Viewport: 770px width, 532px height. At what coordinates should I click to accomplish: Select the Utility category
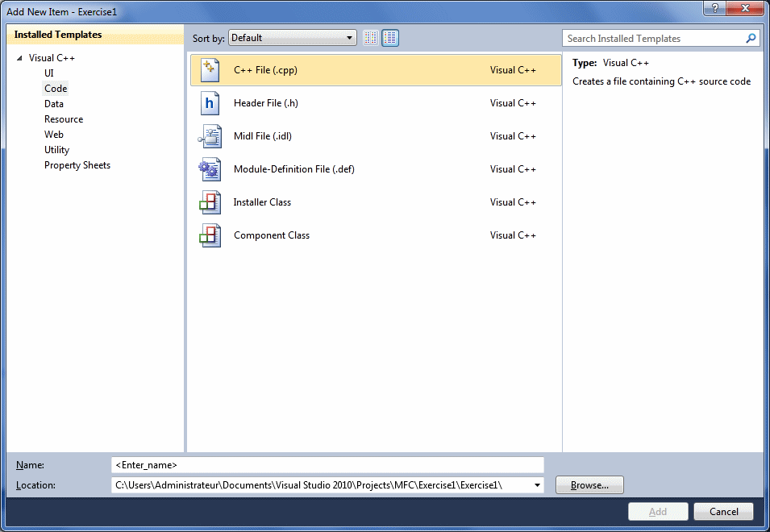click(56, 149)
